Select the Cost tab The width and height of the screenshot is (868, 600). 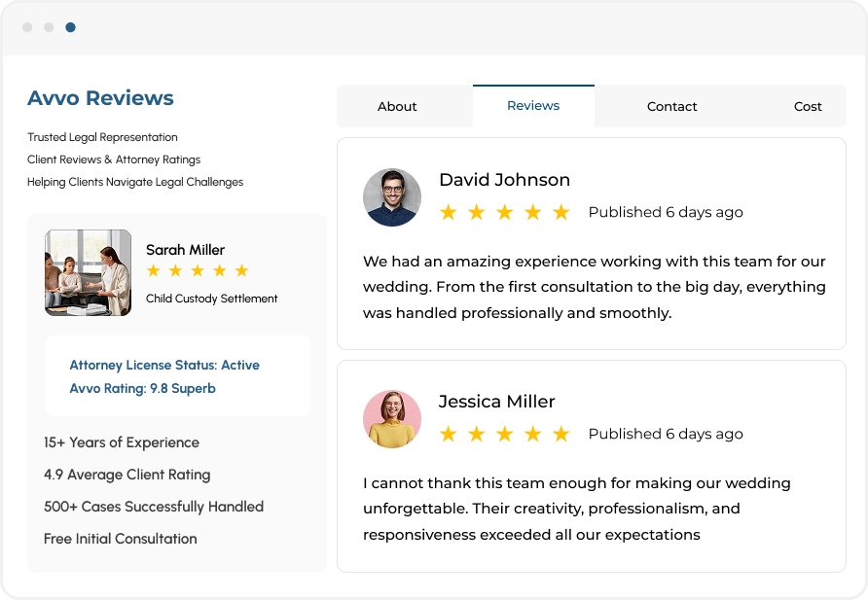[x=807, y=106]
